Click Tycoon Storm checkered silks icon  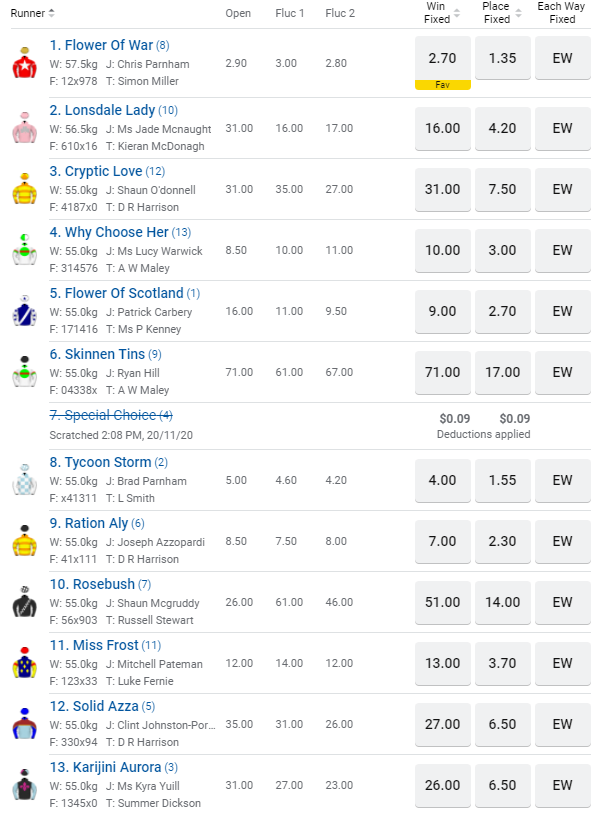pyautogui.click(x=23, y=480)
